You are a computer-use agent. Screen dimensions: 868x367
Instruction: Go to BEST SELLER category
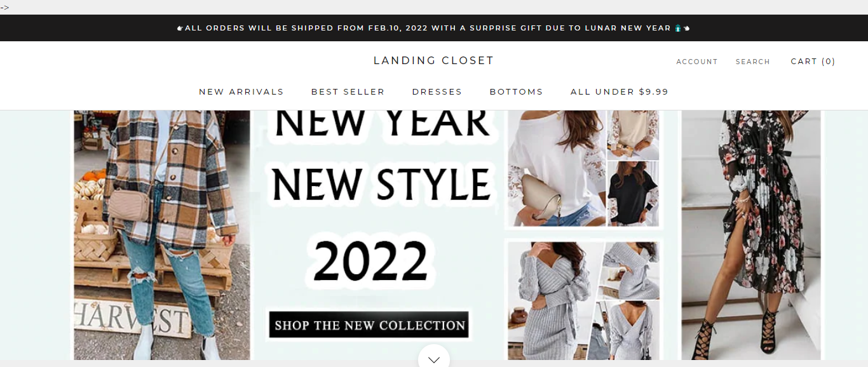(348, 91)
